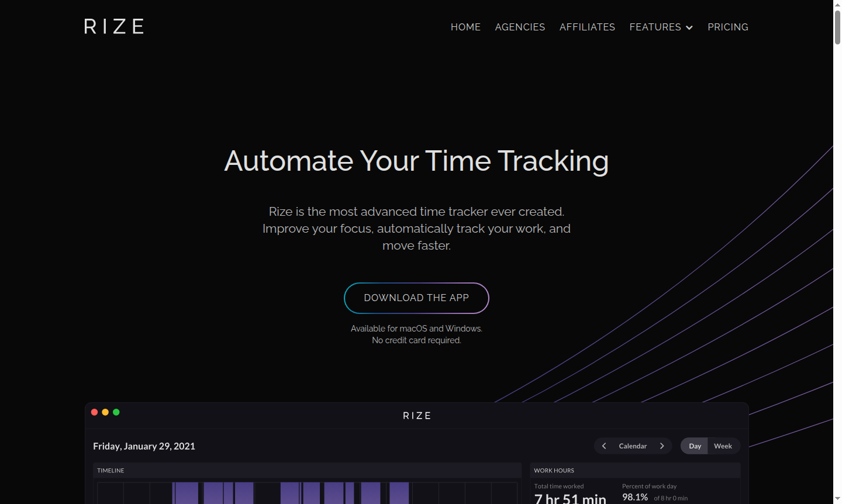842x504 pixels.
Task: Click the yellow minimize traffic-light button
Action: [x=105, y=412]
